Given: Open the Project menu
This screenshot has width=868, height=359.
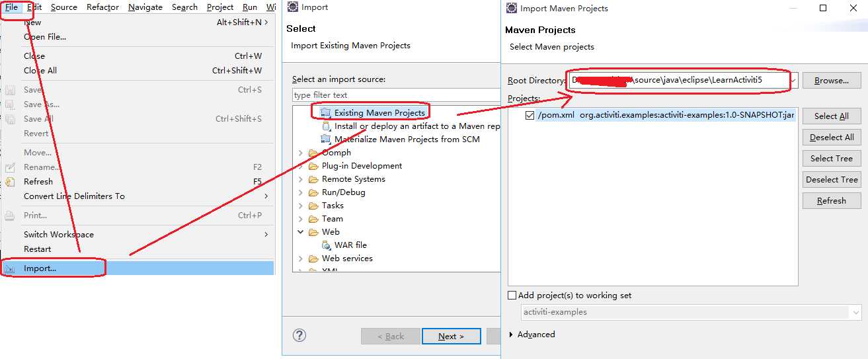Looking at the screenshot, I should 220,7.
